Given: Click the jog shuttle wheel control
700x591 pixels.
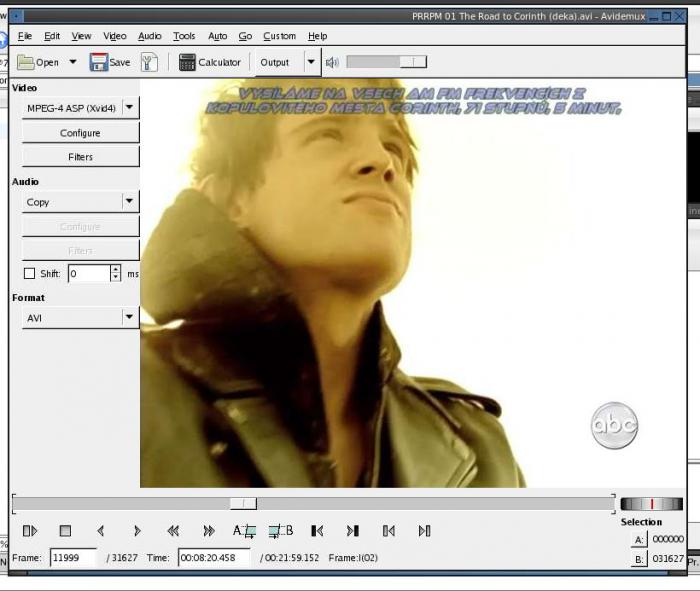Looking at the screenshot, I should pos(651,504).
